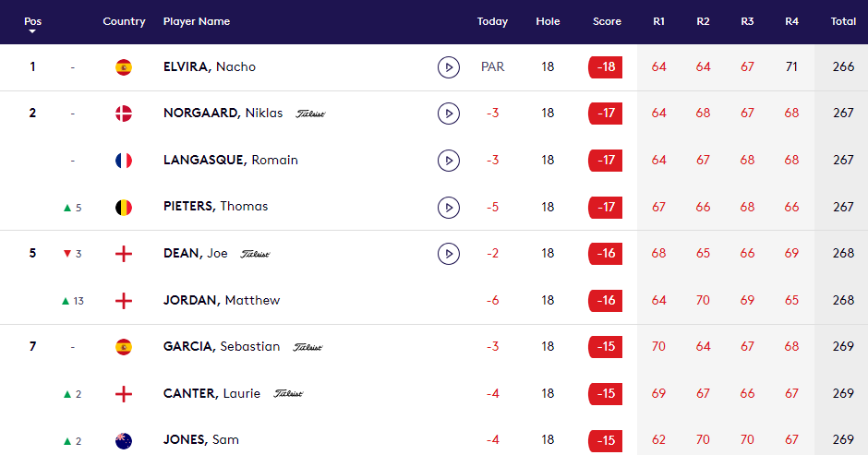Play Nacho Elvira's round video
868x455 pixels.
pyautogui.click(x=448, y=67)
